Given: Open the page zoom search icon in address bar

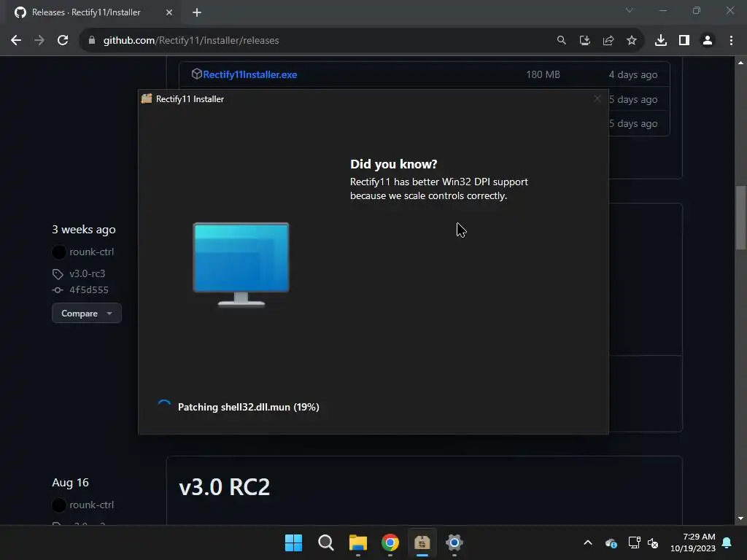Looking at the screenshot, I should click(561, 41).
